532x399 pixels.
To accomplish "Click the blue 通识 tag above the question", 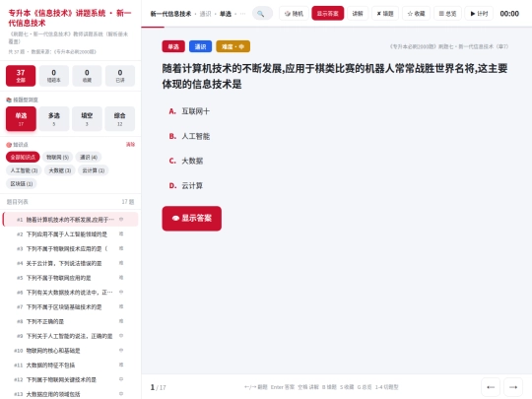I will click(x=200, y=46).
